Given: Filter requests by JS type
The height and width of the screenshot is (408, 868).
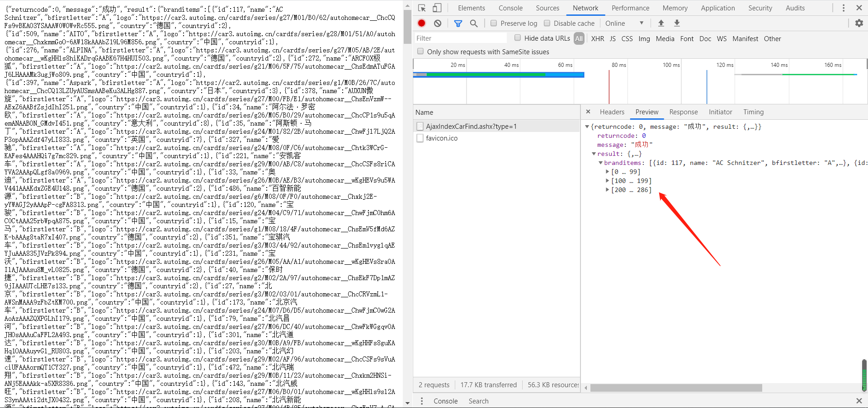Looking at the screenshot, I should [613, 38].
